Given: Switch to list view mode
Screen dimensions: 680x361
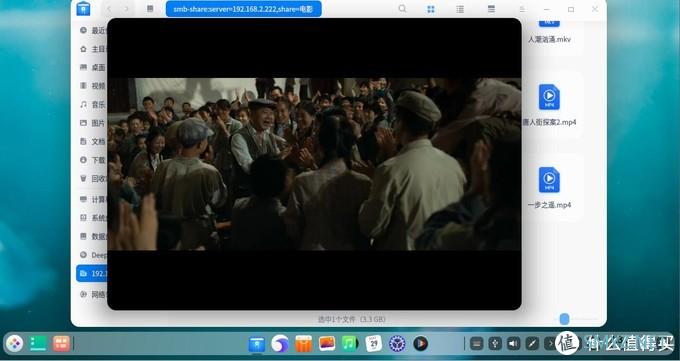Looking at the screenshot, I should pos(460,9).
